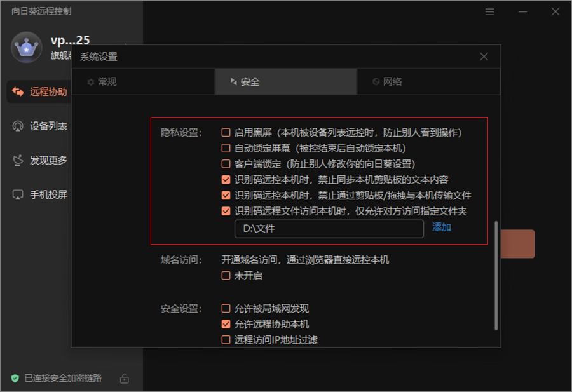
Task: Click the green shield connection icon
Action: point(15,379)
